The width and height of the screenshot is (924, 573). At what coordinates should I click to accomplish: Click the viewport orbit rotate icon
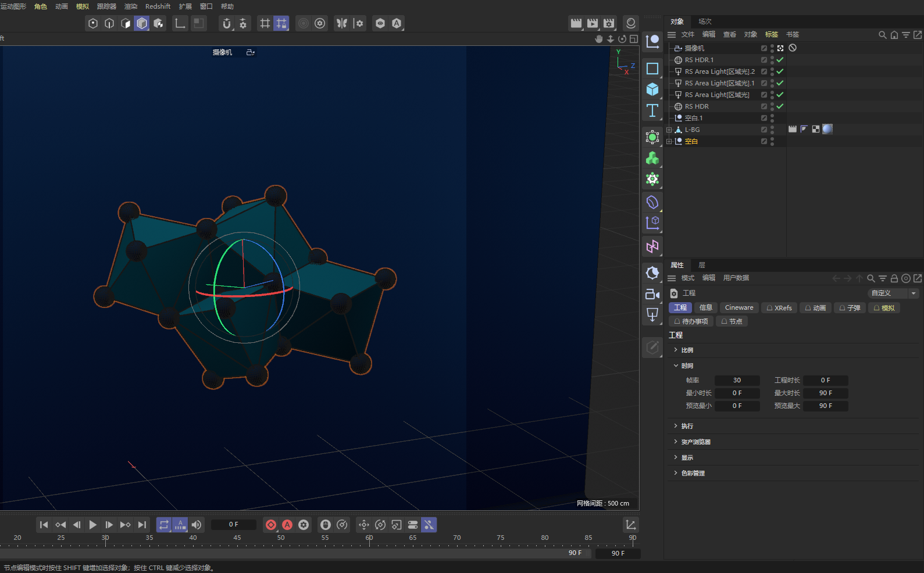tap(622, 39)
